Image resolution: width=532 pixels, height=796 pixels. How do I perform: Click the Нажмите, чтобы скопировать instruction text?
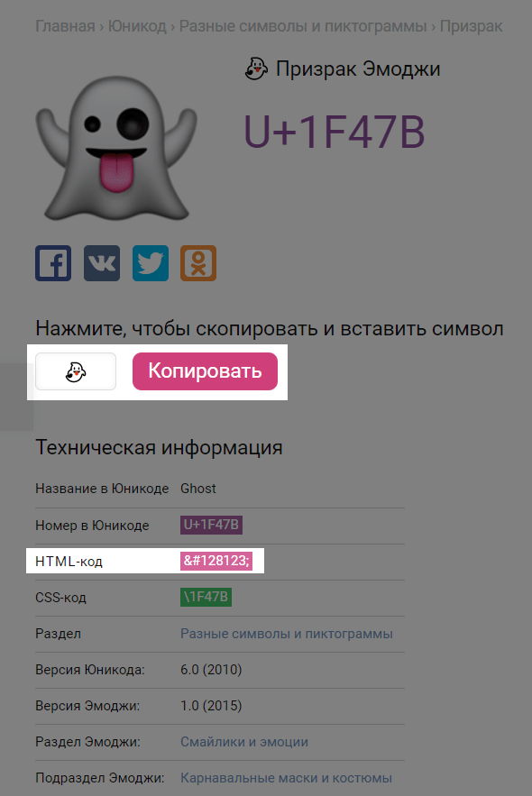click(270, 329)
